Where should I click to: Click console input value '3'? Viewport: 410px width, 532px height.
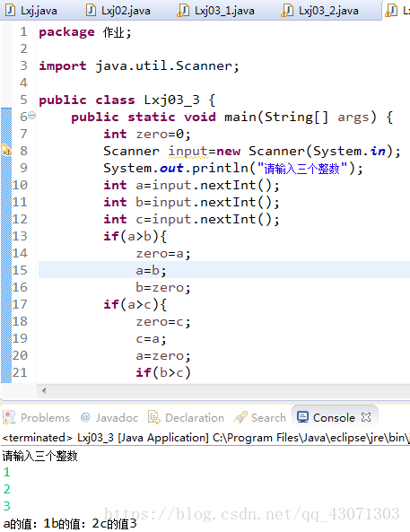click(x=7, y=506)
